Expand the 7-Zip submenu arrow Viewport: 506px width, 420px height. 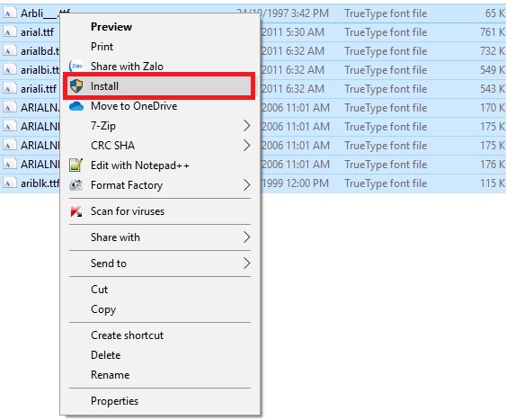pyautogui.click(x=246, y=126)
